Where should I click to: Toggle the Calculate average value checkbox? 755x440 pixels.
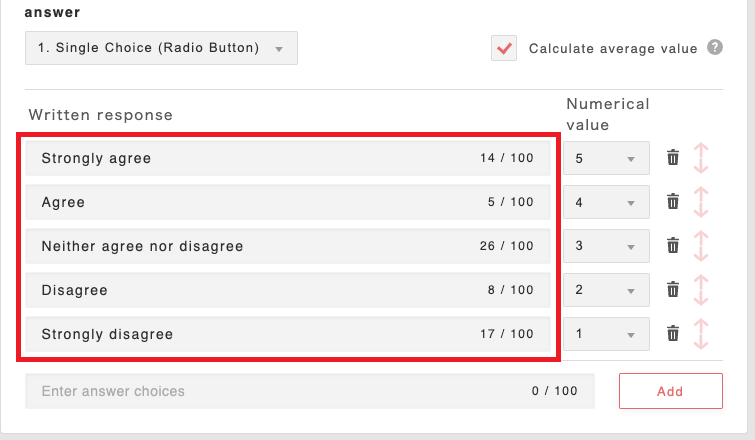click(x=504, y=48)
